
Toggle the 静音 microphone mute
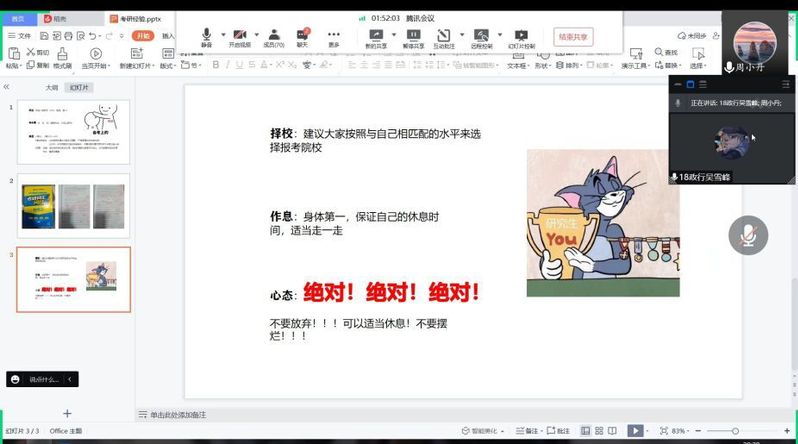coord(206,35)
